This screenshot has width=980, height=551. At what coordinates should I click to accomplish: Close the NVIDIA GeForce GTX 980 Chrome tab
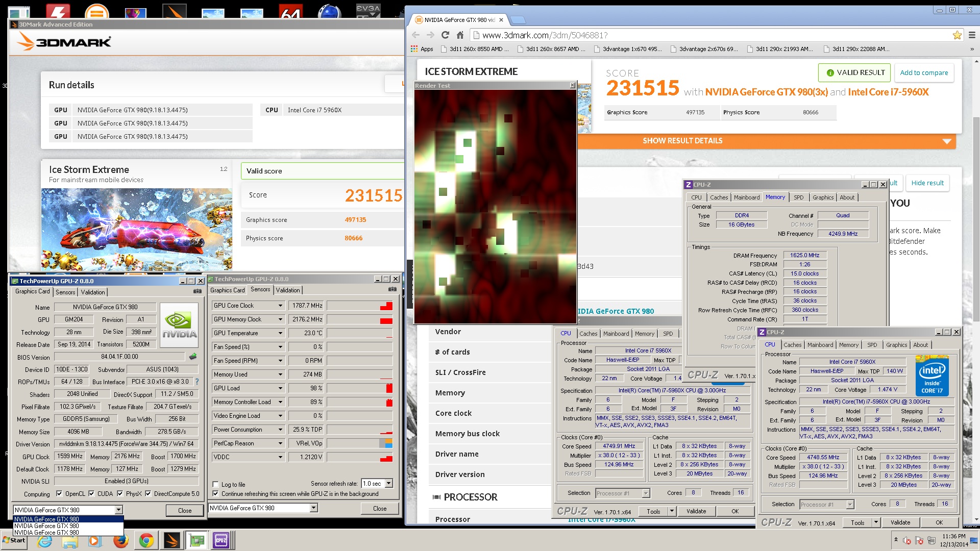pos(501,20)
